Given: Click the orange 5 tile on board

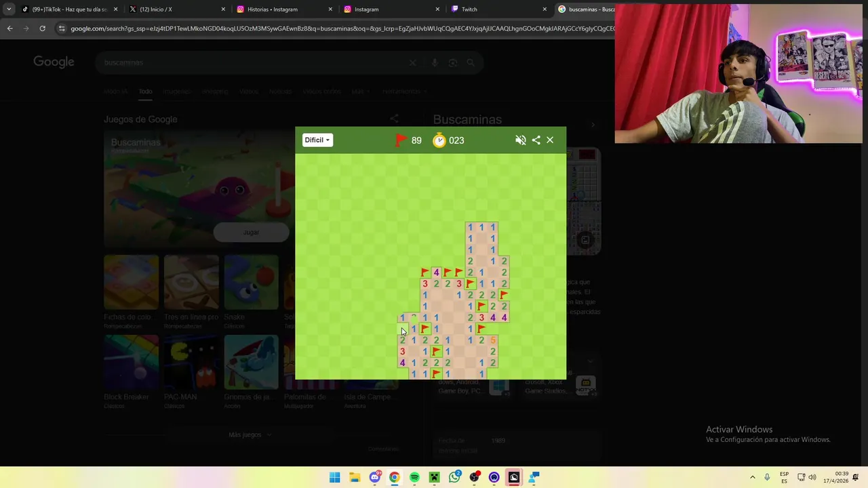Looking at the screenshot, I should coord(493,340).
